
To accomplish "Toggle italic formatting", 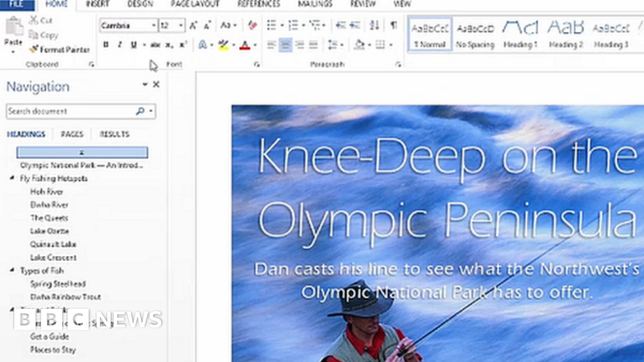I will (x=119, y=45).
